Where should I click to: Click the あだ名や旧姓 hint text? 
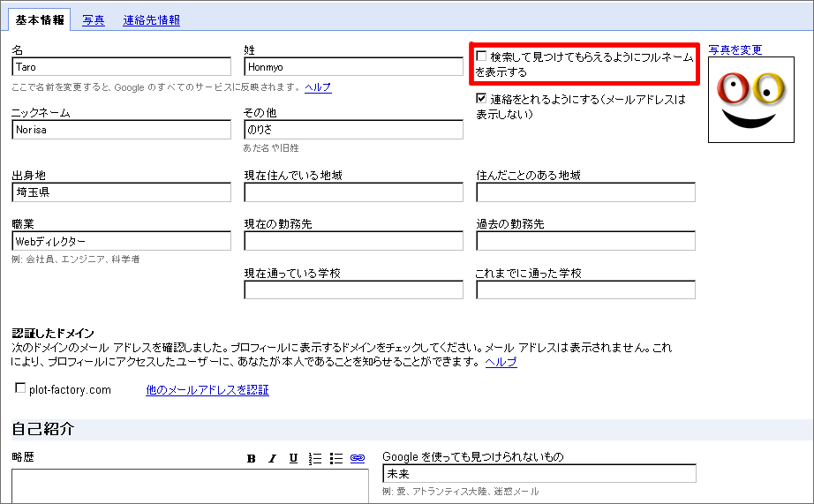(271, 148)
